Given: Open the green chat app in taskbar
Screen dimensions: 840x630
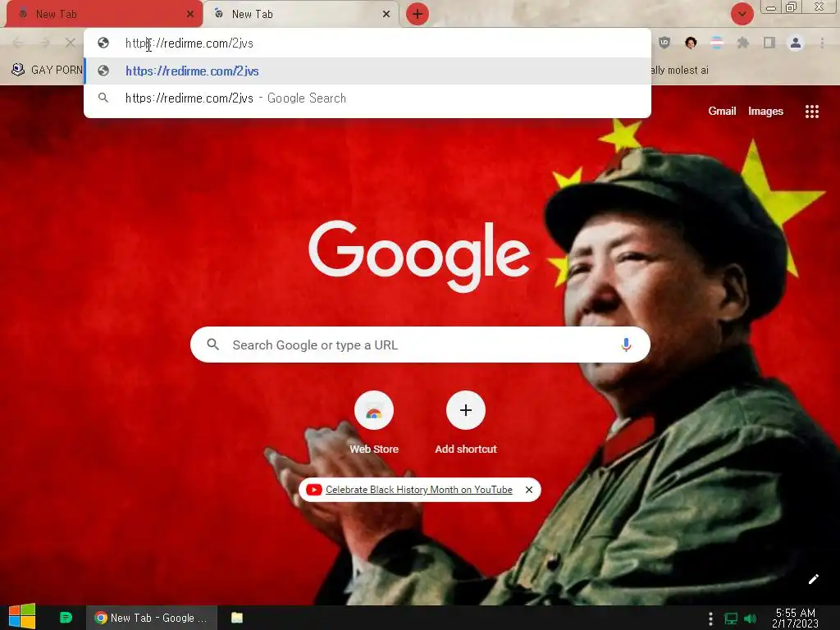Looking at the screenshot, I should tap(66, 618).
